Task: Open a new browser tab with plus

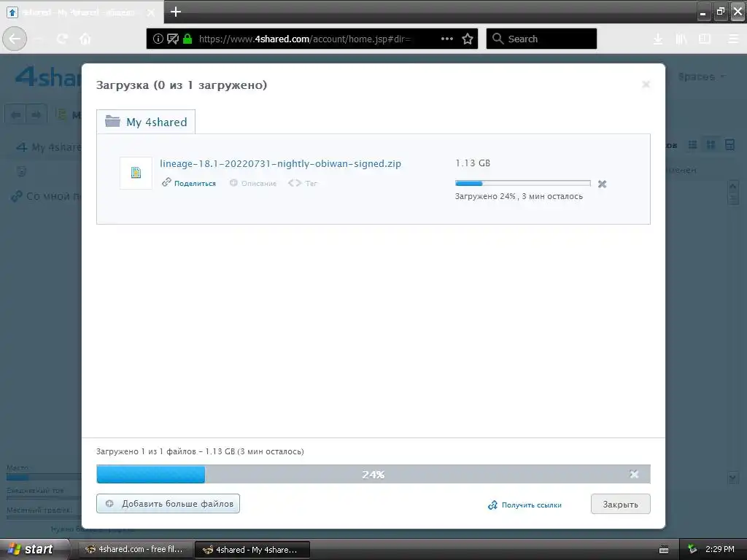Action: [176, 12]
